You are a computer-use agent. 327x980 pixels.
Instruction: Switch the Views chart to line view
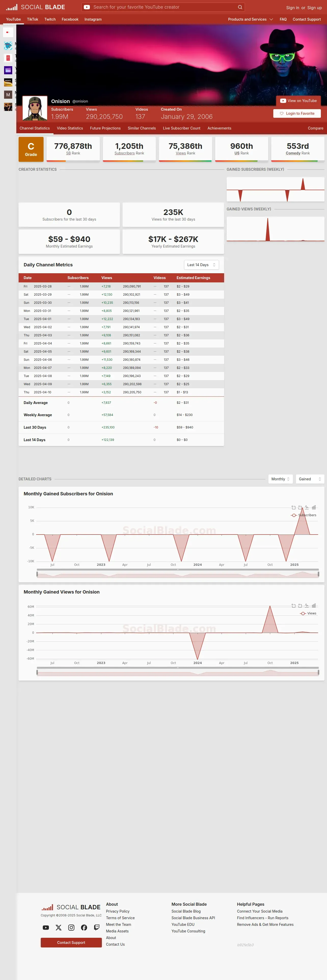pyautogui.click(x=307, y=606)
